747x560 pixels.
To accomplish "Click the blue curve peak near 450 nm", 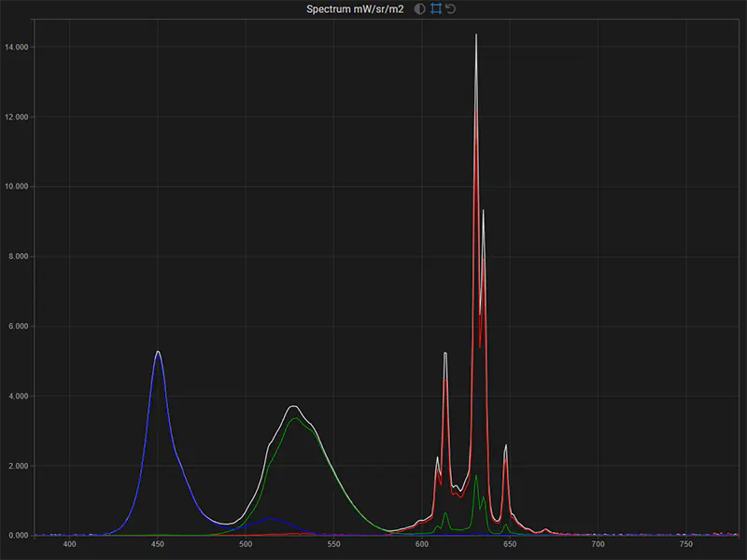I will tap(159, 353).
